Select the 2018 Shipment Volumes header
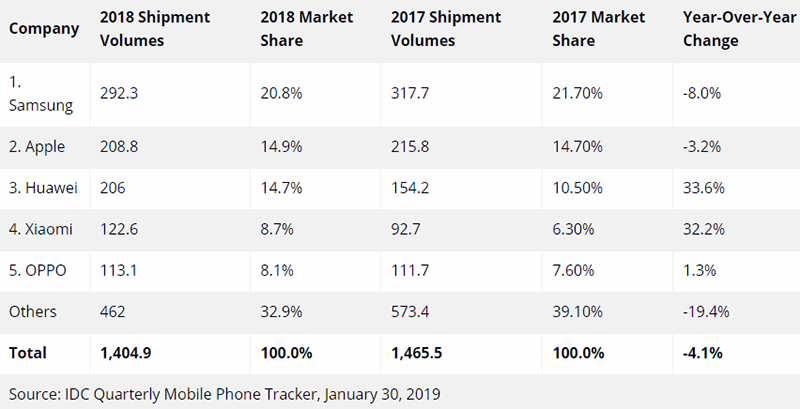800x409 pixels. tap(155, 29)
